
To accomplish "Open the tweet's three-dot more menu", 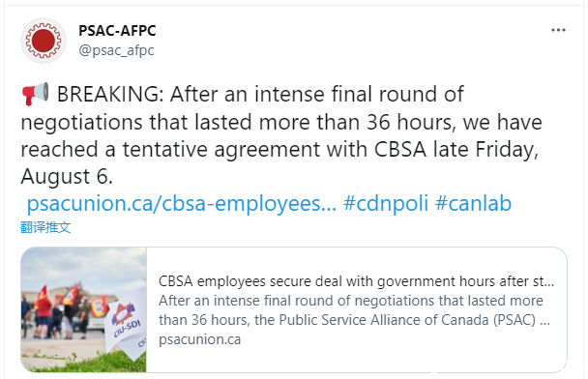I will 558,30.
